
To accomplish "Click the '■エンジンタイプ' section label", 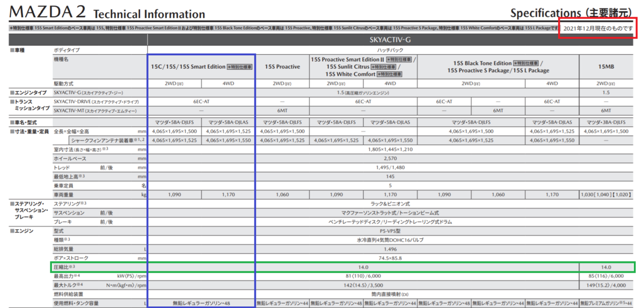I will pos(28,92).
